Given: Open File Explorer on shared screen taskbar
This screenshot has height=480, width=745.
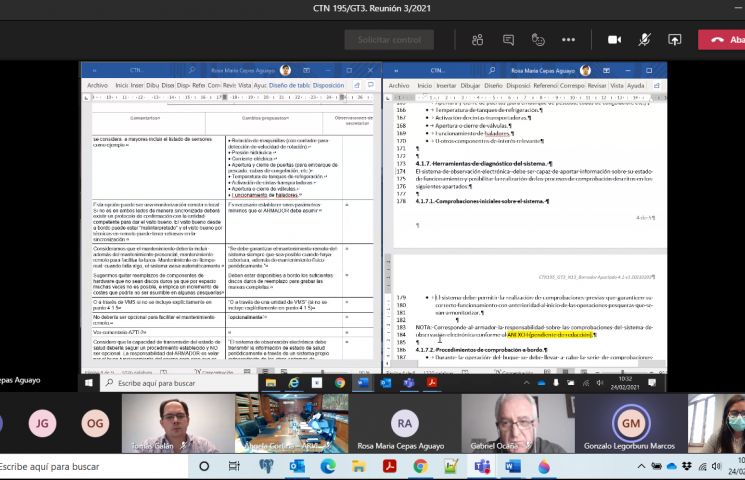Looking at the screenshot, I should coord(271,383).
